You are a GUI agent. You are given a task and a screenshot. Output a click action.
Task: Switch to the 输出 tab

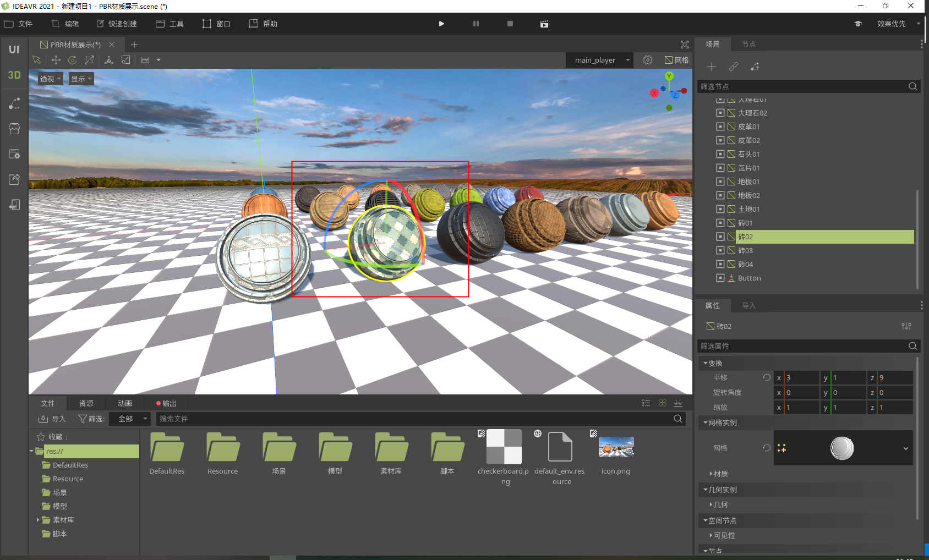tap(166, 403)
